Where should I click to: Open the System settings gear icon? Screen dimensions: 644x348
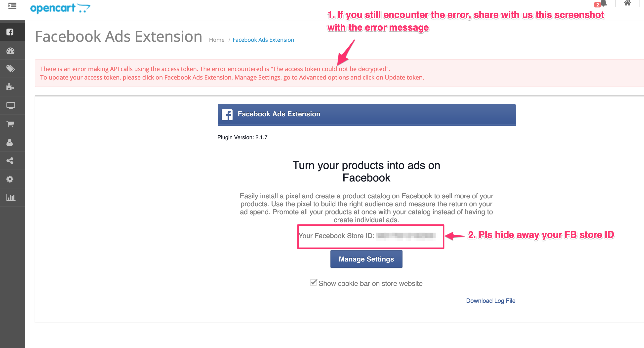(x=10, y=179)
